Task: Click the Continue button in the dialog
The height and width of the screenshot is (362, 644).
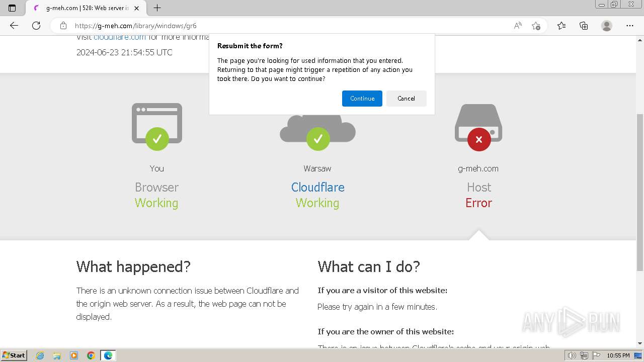Action: [362, 99]
